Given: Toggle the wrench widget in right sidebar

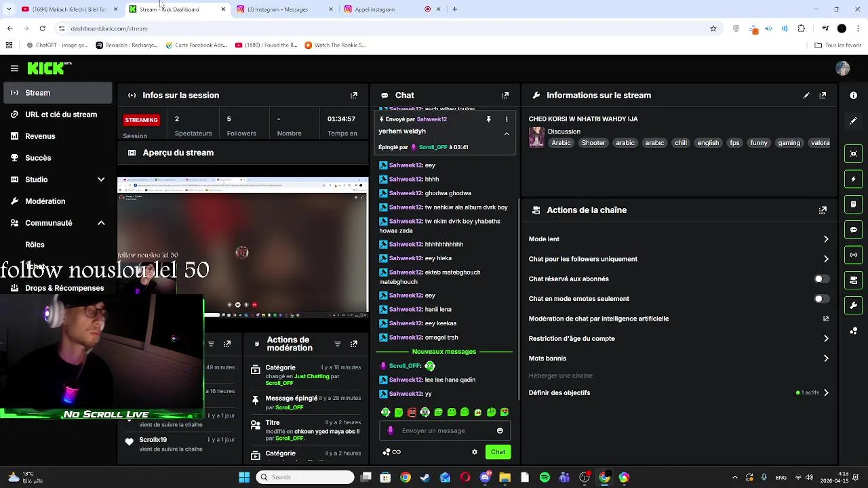Looking at the screenshot, I should [853, 306].
